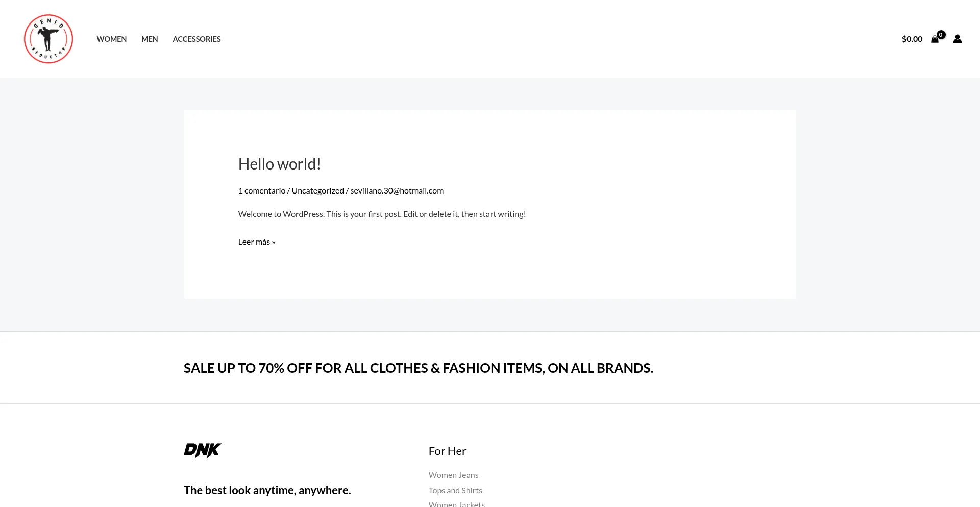Click the cart item count badge
This screenshot has width=980, height=507.
941,34
